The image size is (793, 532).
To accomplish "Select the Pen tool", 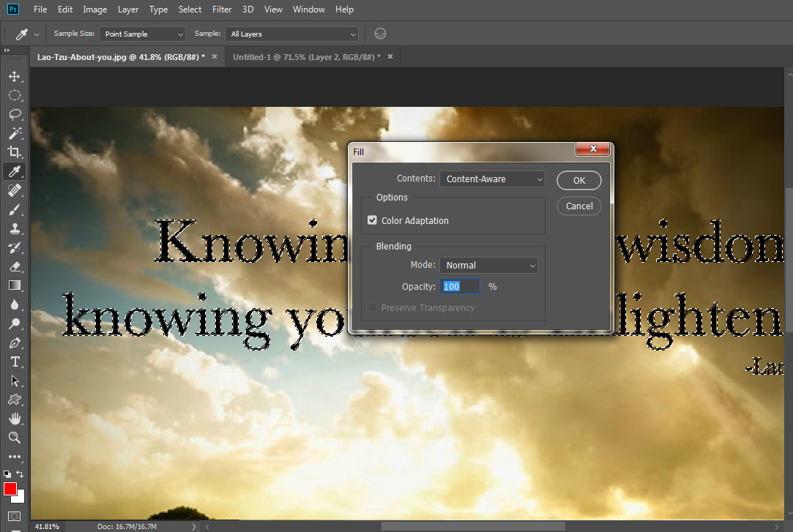I will click(x=15, y=342).
